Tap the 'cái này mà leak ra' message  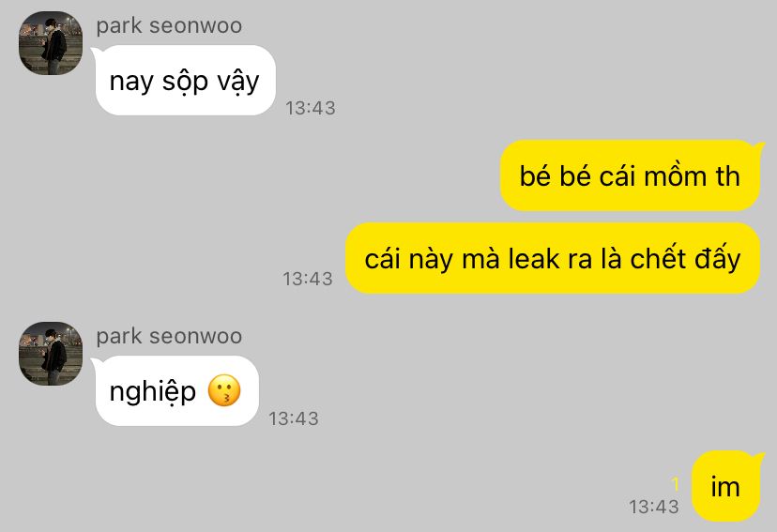click(553, 259)
